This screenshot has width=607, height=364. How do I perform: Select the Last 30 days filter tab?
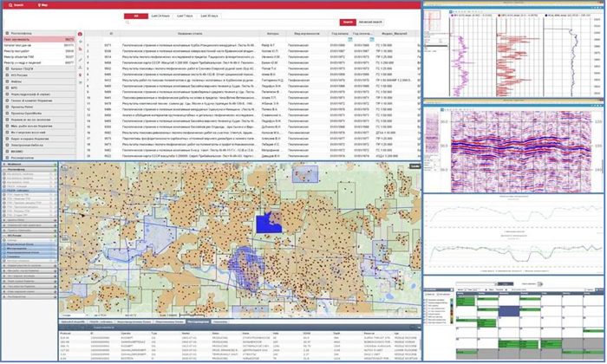tap(210, 16)
